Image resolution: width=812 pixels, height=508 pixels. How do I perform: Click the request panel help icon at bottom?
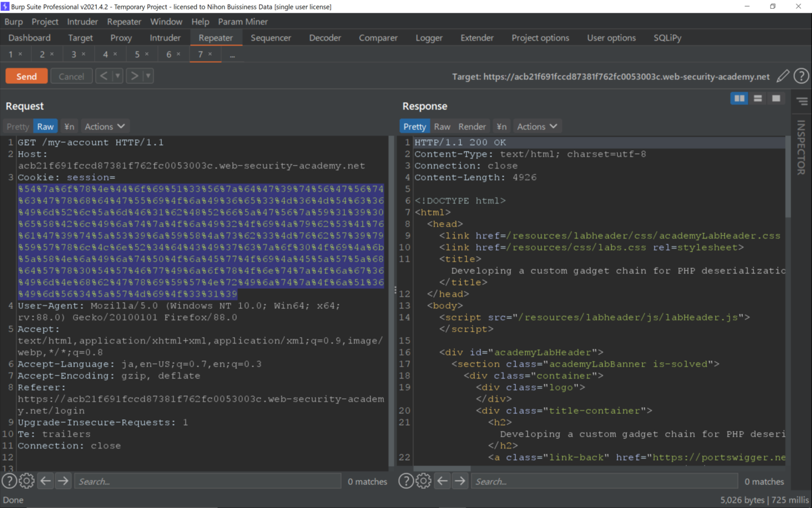[x=9, y=481]
